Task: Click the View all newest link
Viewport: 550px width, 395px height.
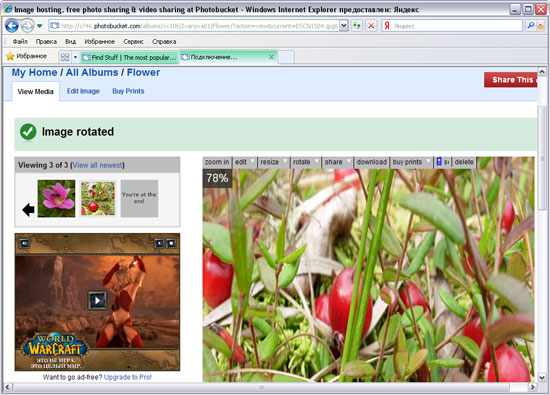Action: pos(98,165)
